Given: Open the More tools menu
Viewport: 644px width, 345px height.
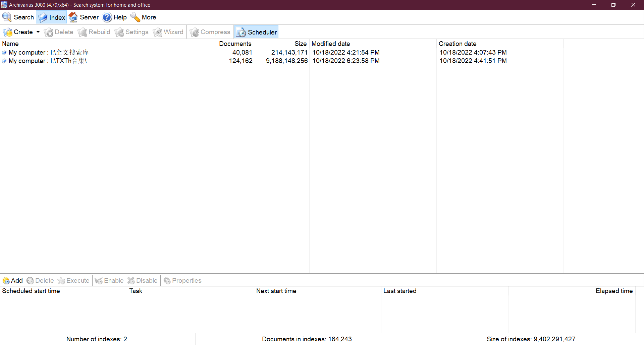Looking at the screenshot, I should pos(144,17).
